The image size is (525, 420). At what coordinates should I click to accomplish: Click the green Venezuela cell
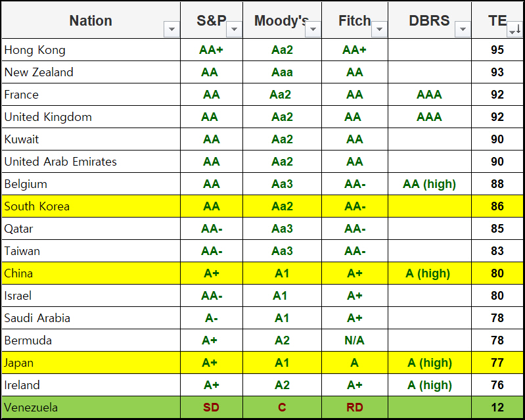click(x=31, y=408)
